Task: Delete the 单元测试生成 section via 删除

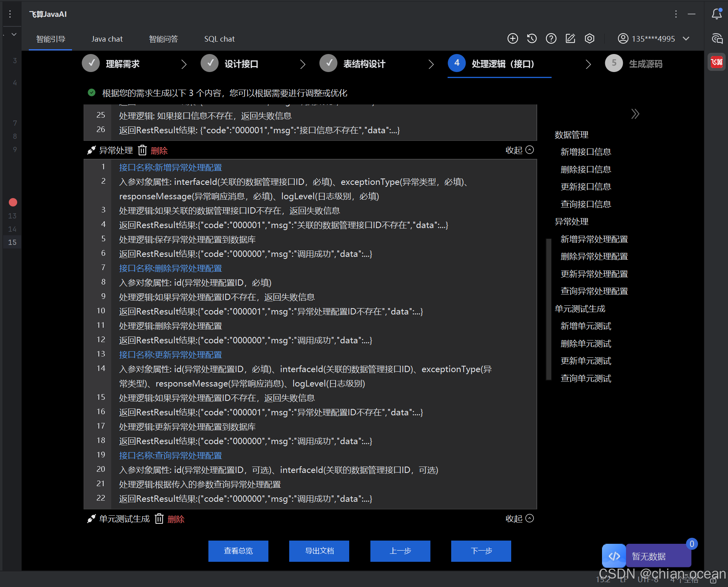Action: point(176,519)
